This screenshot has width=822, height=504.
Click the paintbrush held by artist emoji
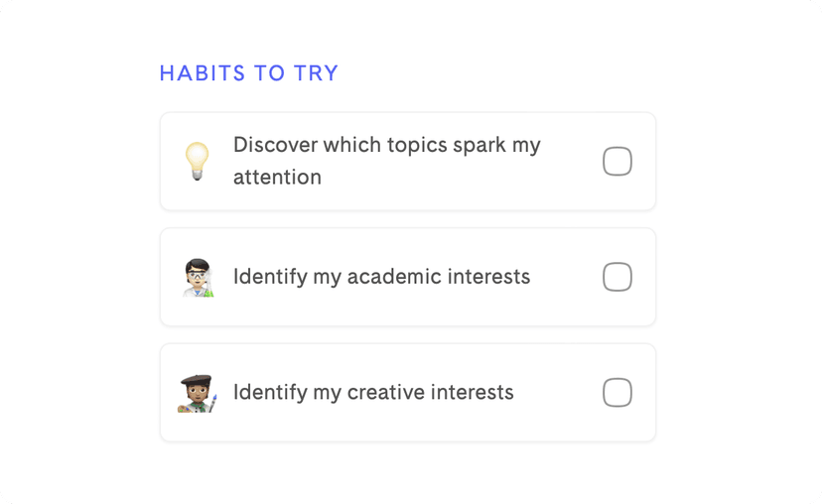pos(212,403)
